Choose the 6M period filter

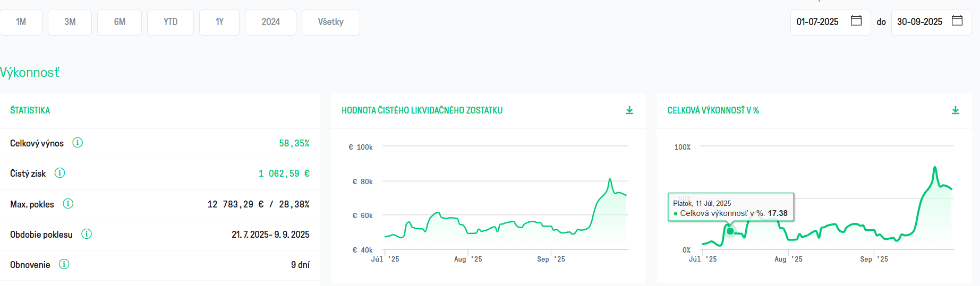click(120, 22)
